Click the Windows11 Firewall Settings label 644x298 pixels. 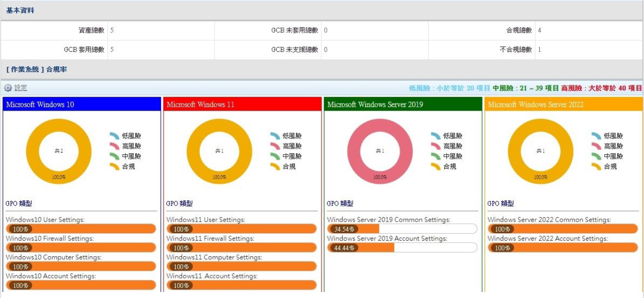pos(210,238)
